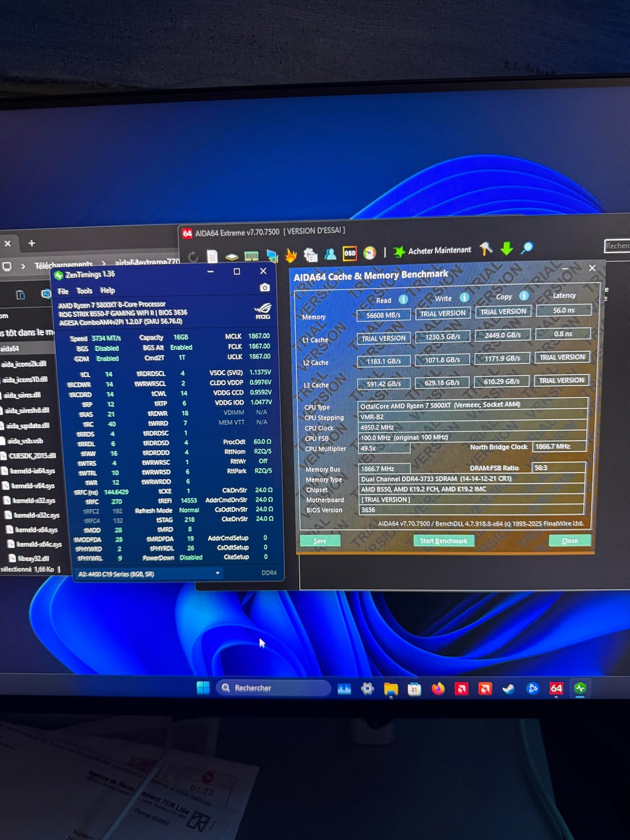Click the Save button in benchmark window
Screen dimensions: 630x840
point(320,541)
